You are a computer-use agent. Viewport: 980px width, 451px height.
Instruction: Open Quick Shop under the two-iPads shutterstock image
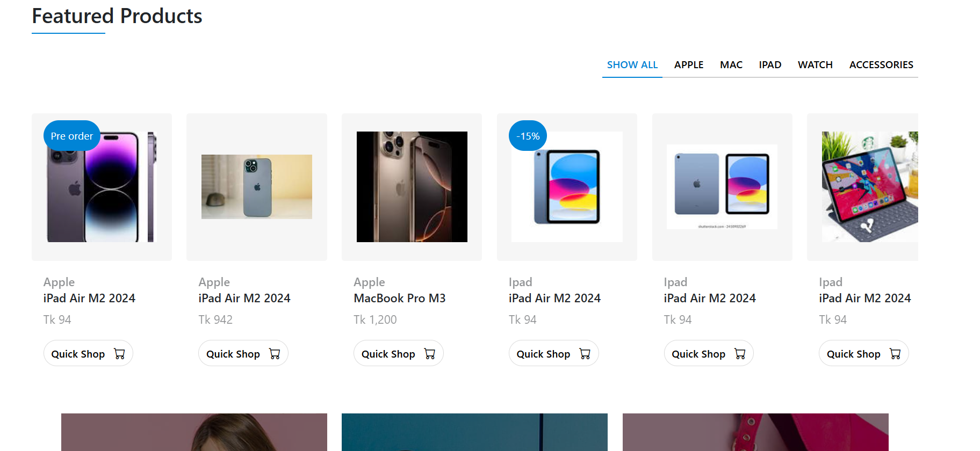pos(709,353)
